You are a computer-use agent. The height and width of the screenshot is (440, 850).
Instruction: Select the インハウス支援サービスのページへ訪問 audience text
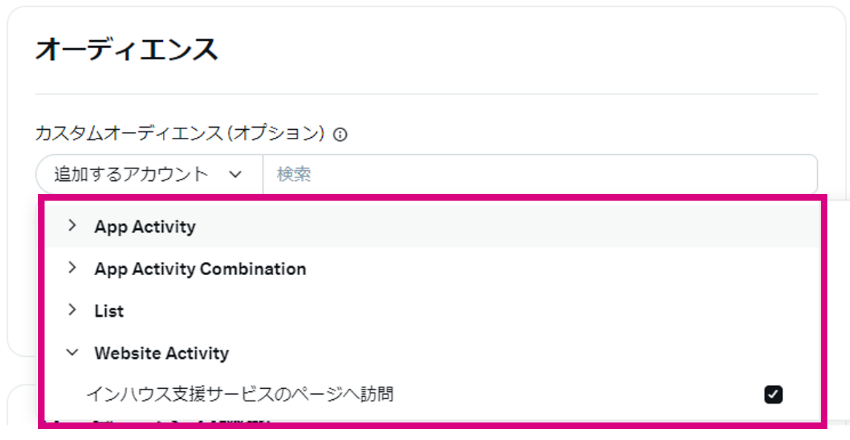point(240,394)
